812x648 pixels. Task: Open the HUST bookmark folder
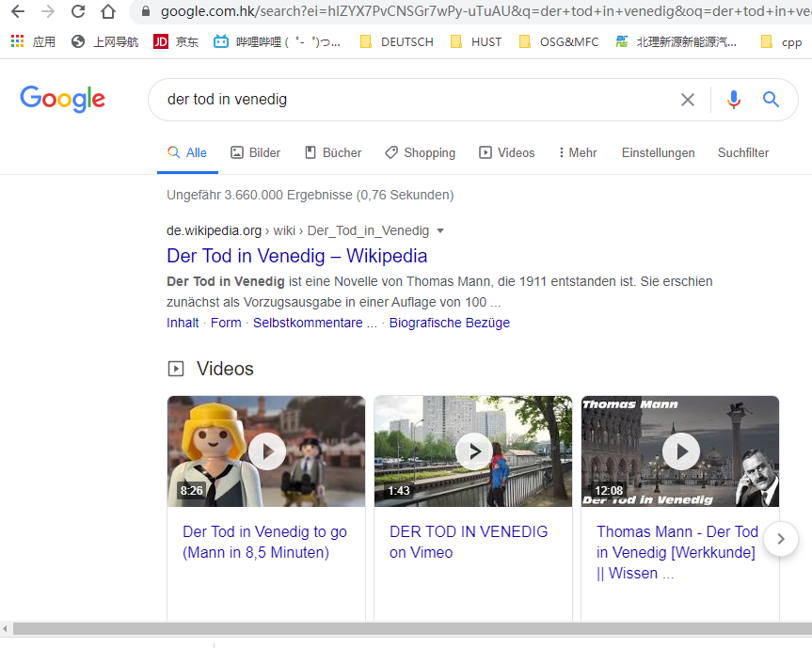pos(476,41)
